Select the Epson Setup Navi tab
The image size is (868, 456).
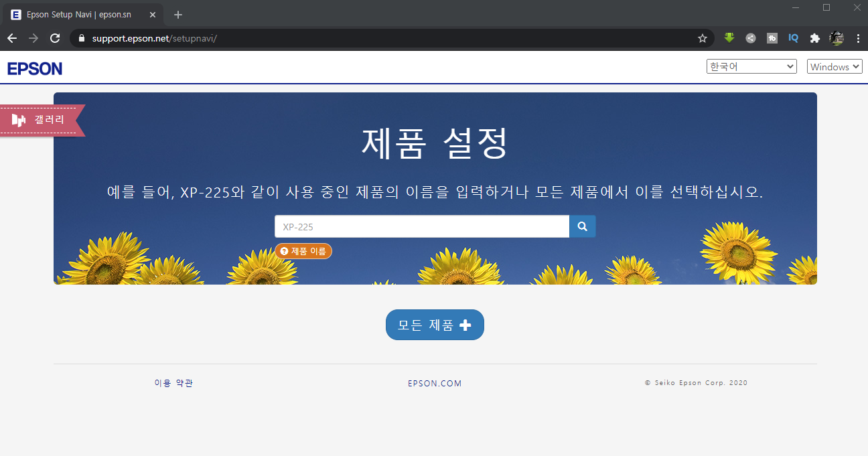[82, 15]
